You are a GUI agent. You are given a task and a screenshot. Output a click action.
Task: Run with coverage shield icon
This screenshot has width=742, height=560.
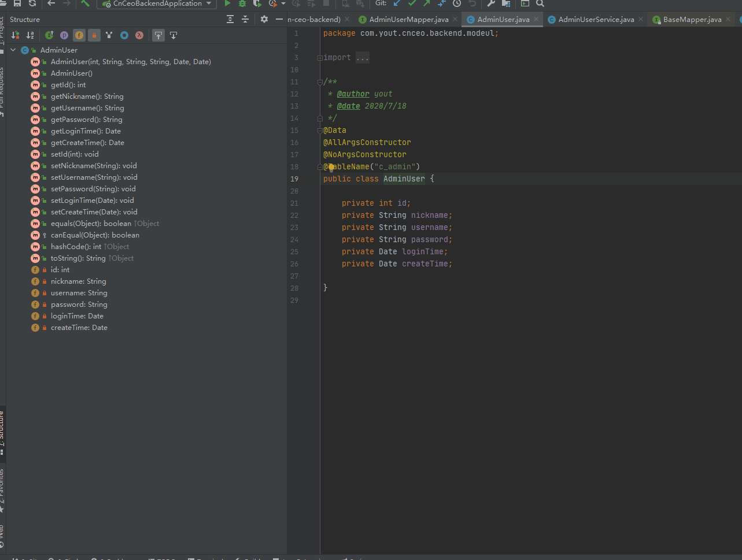pyautogui.click(x=257, y=3)
